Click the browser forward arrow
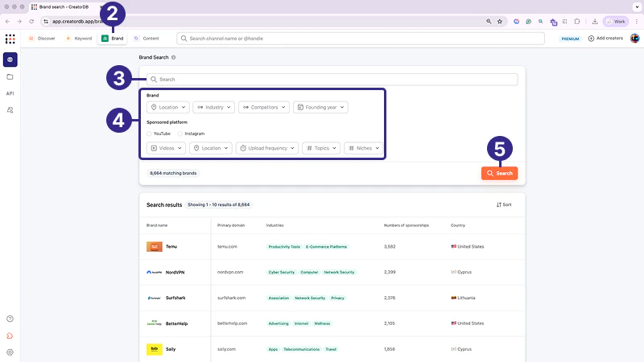 tap(19, 22)
